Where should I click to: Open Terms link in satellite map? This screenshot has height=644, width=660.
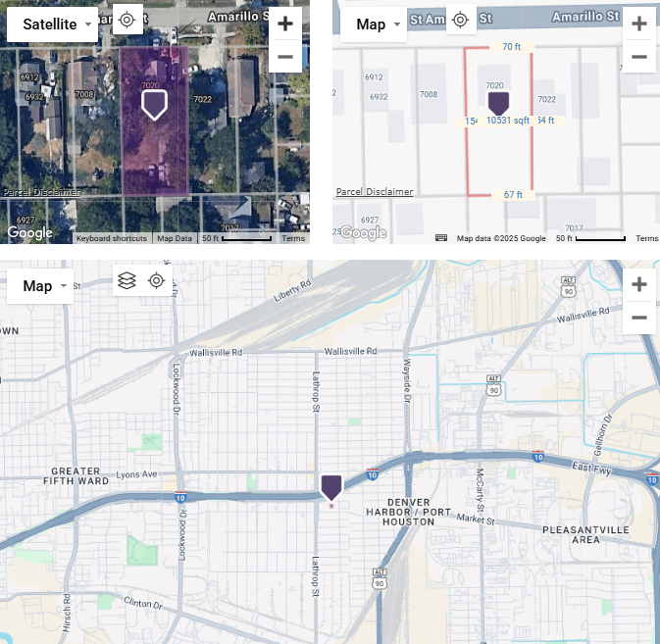tap(293, 238)
